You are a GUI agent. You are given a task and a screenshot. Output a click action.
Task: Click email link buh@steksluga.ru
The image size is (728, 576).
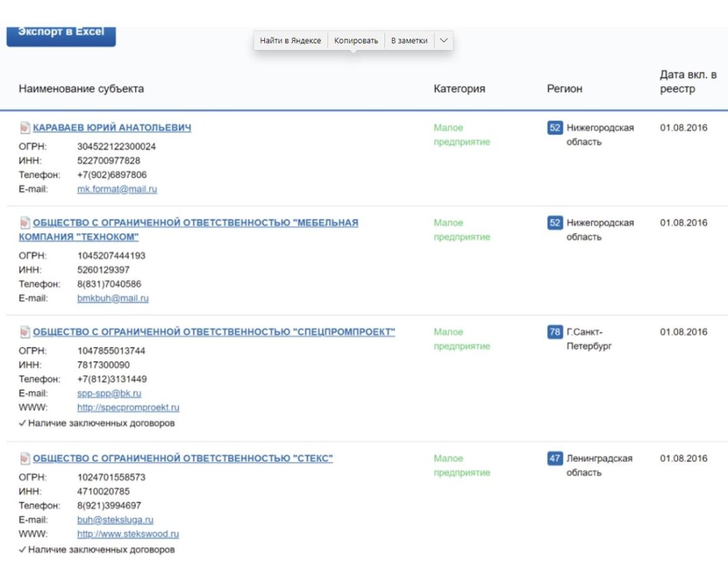pos(115,520)
